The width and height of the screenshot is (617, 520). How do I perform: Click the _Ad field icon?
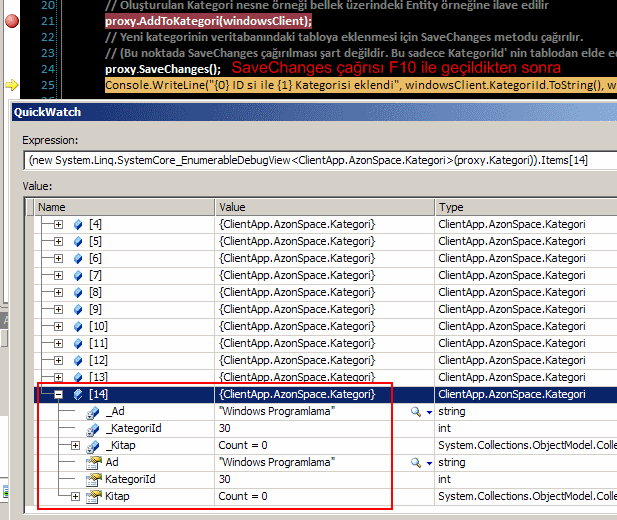pos(92,411)
